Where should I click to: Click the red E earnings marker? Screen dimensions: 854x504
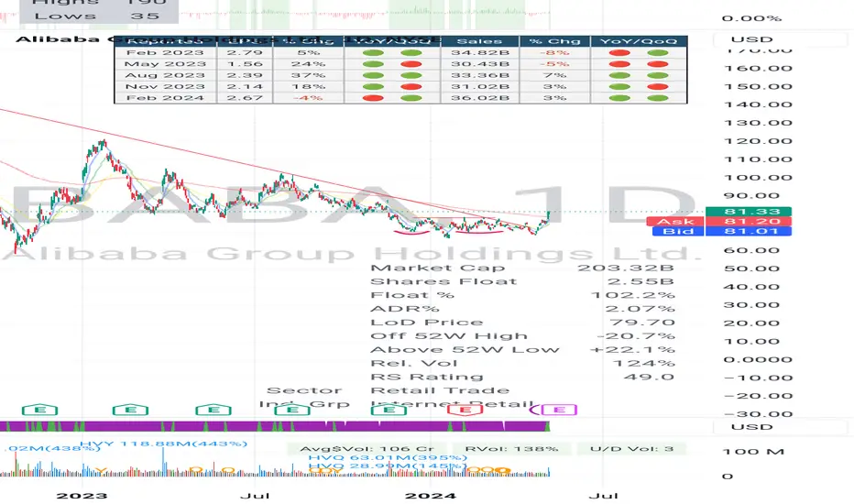coord(465,410)
